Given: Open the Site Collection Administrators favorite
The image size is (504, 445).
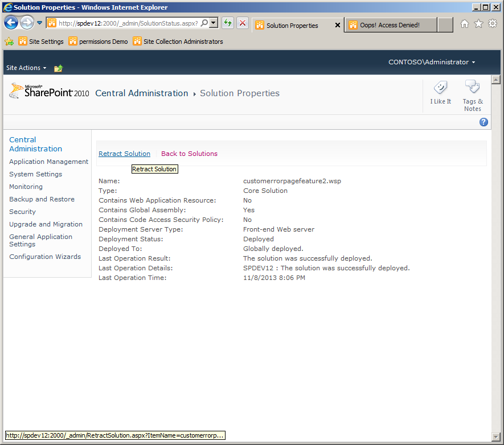Looking at the screenshot, I should point(178,42).
